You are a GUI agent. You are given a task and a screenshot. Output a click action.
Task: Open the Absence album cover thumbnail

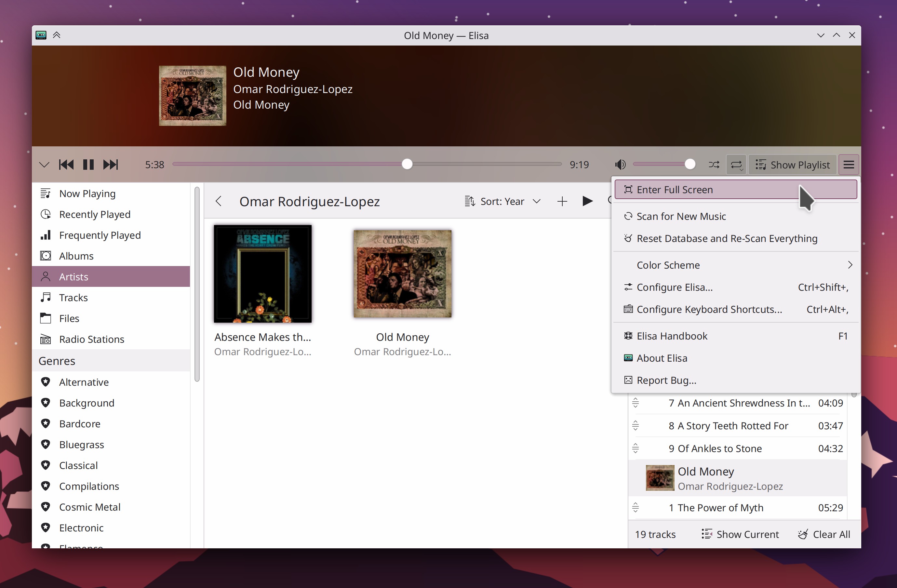(263, 274)
